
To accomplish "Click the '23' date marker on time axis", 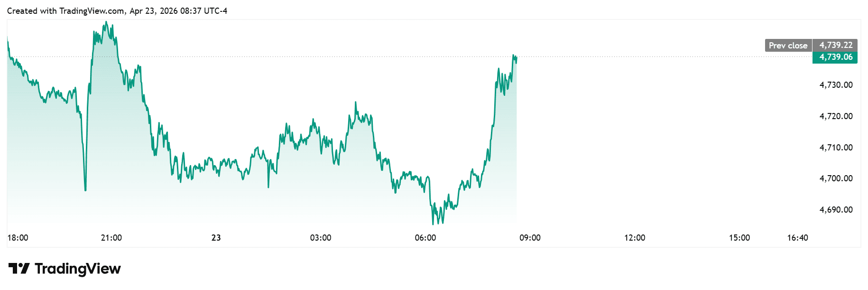I will click(x=216, y=238).
